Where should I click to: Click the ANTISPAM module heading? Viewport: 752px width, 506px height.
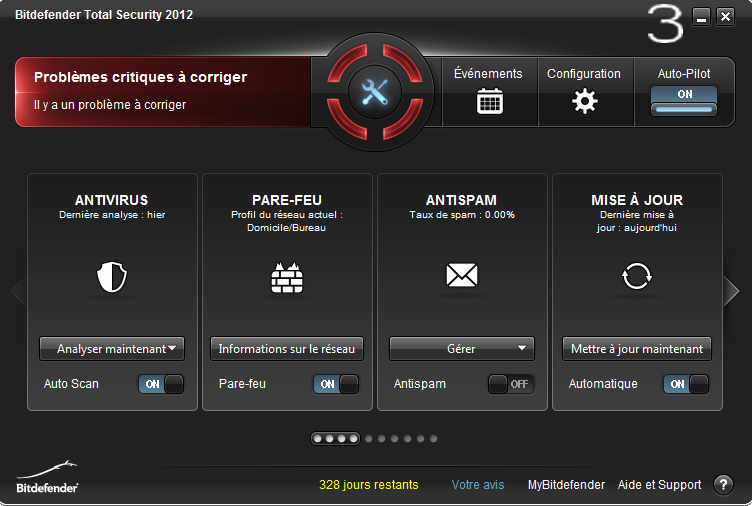tap(461, 200)
